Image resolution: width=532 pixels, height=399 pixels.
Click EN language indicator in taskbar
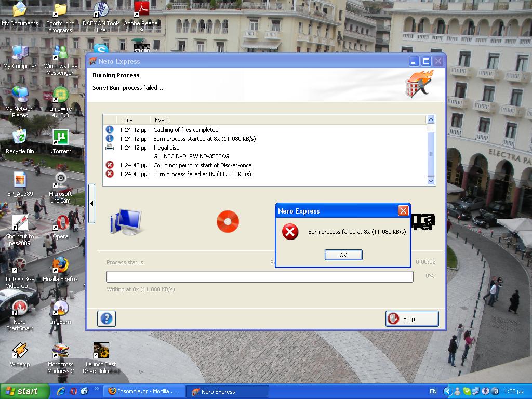click(x=433, y=392)
